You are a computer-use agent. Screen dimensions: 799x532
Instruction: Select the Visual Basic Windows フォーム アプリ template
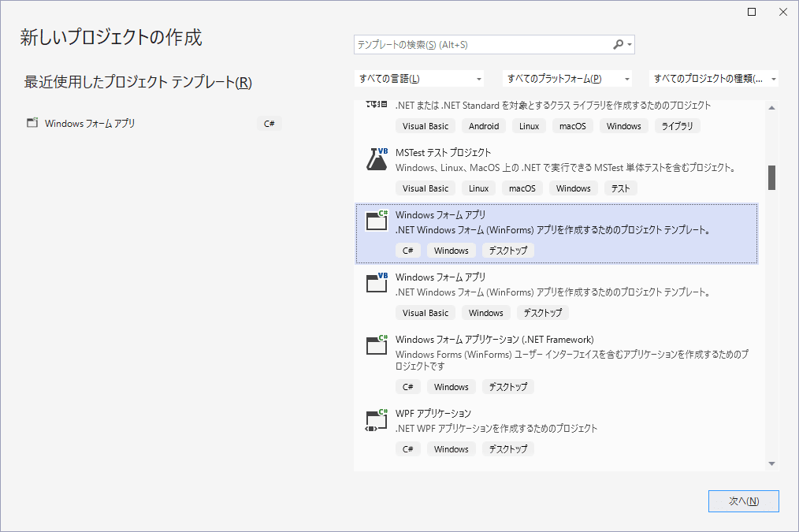coord(556,296)
